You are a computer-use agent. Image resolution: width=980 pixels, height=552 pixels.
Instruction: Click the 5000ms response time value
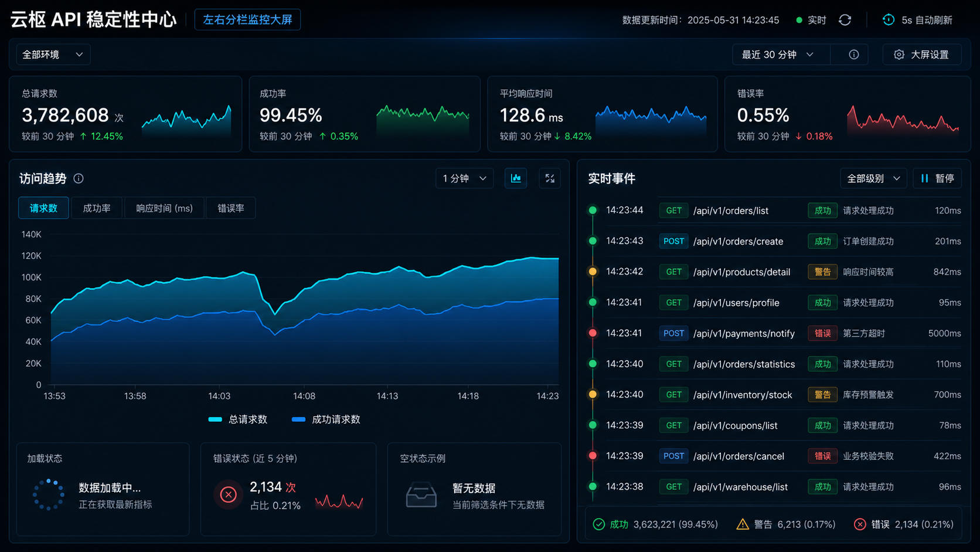click(x=944, y=333)
